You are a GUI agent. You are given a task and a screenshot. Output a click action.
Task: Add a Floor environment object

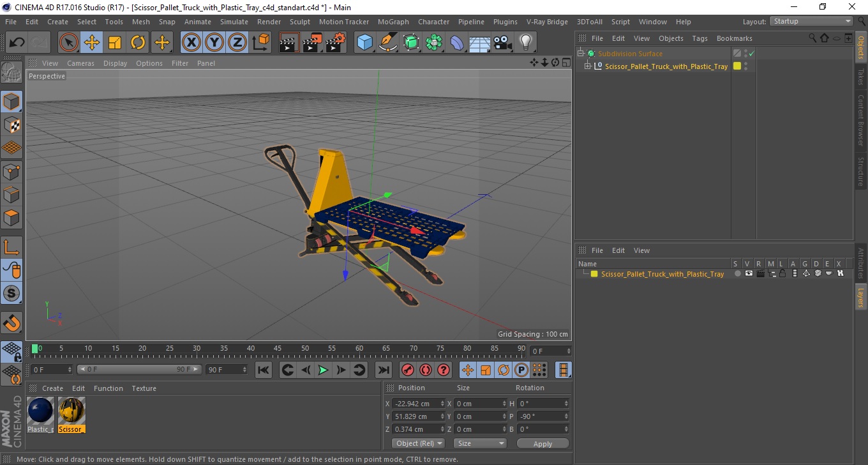[480, 43]
